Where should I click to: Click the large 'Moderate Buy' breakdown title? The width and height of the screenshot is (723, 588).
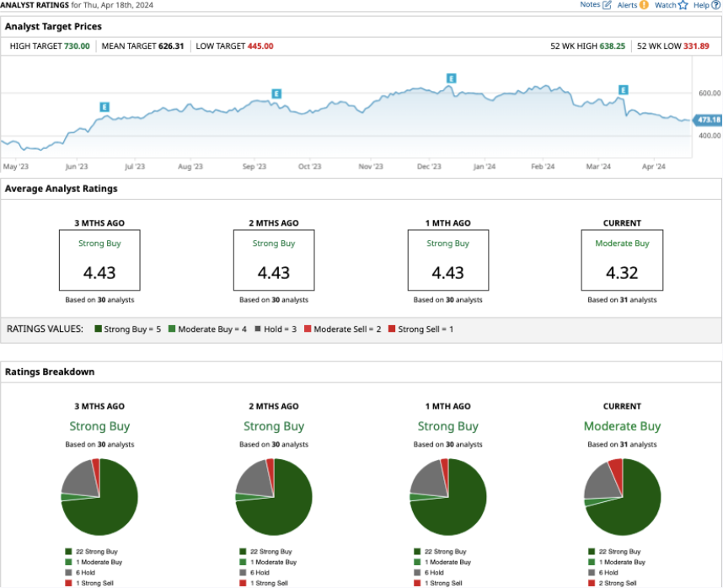click(x=622, y=426)
